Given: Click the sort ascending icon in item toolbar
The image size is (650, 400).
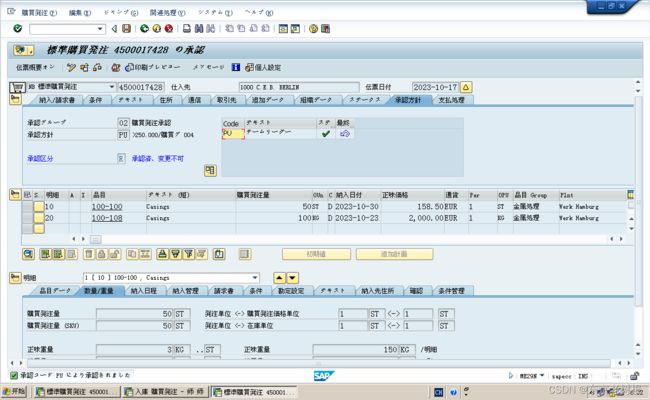Looking at the screenshot, I should 162,254.
